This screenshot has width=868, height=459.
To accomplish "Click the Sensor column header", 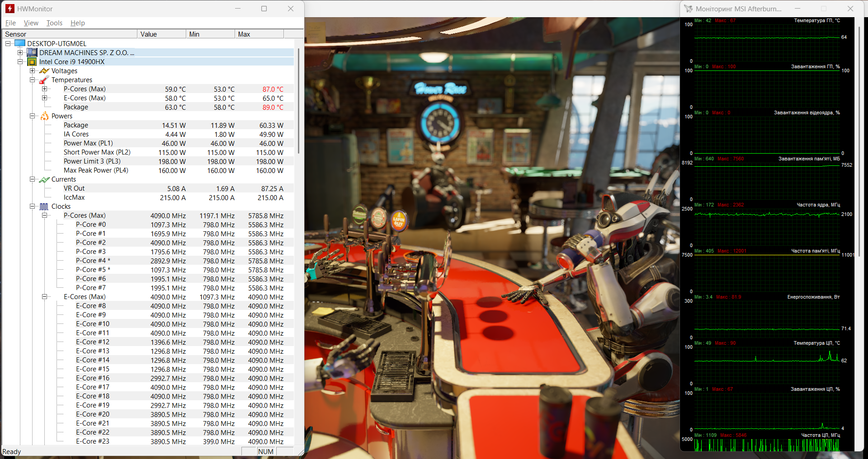I will [x=70, y=34].
